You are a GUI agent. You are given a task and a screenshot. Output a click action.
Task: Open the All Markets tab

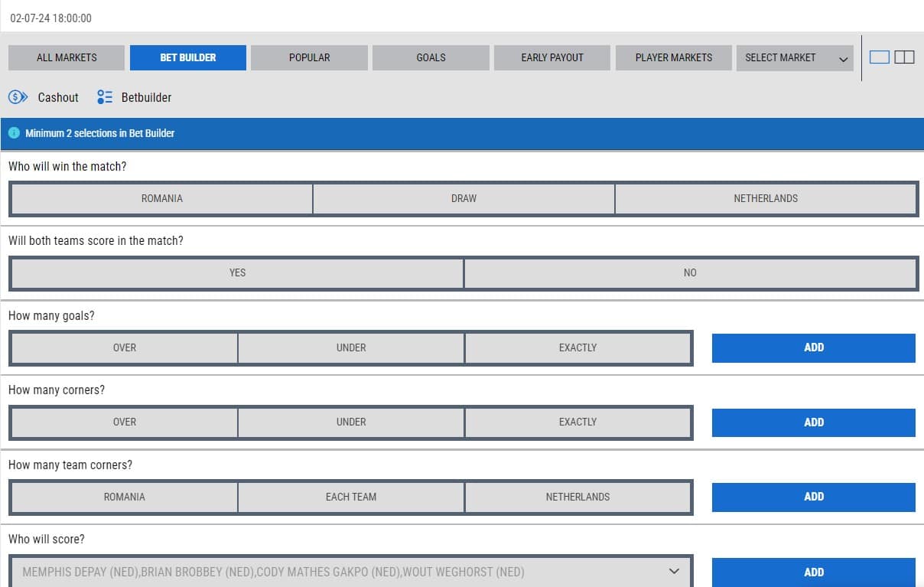click(67, 58)
